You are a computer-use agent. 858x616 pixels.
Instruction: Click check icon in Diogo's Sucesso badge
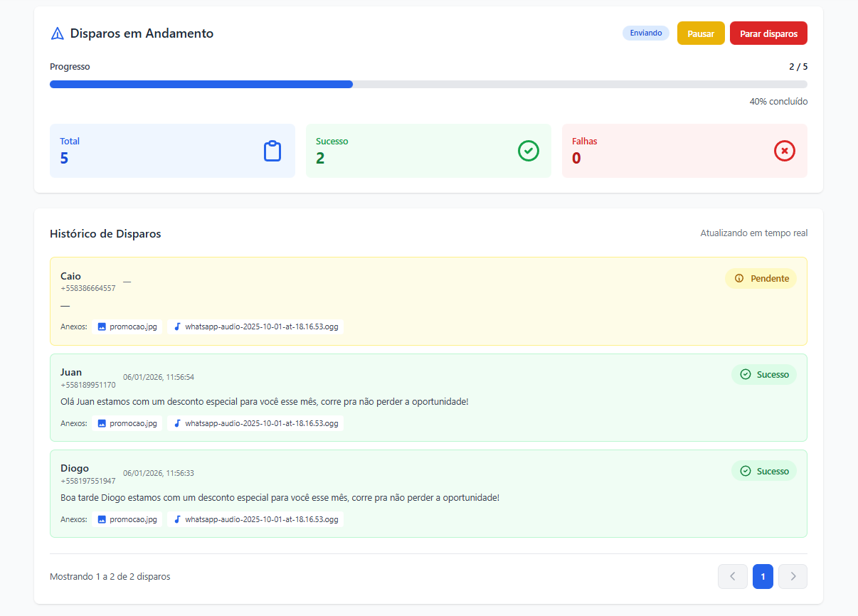[x=746, y=471]
